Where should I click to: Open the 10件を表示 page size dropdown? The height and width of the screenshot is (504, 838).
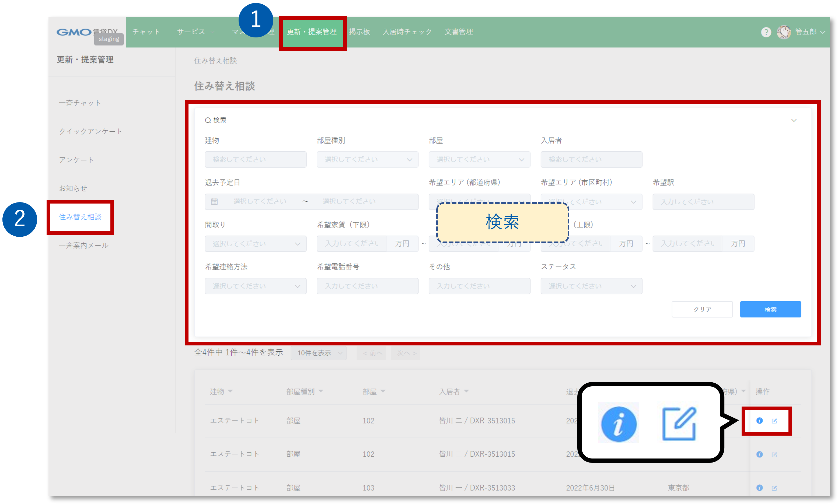click(318, 353)
